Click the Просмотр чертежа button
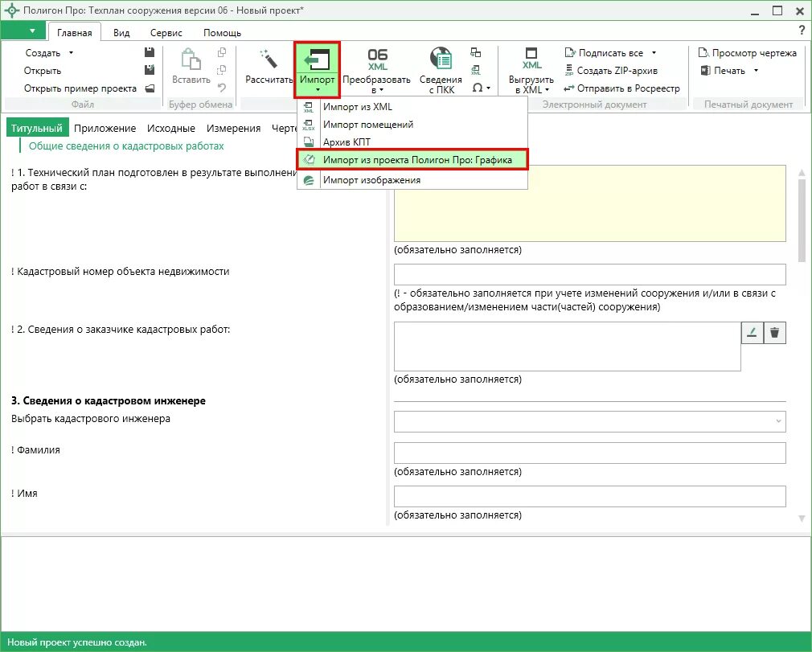This screenshot has width=812, height=652. (x=747, y=53)
